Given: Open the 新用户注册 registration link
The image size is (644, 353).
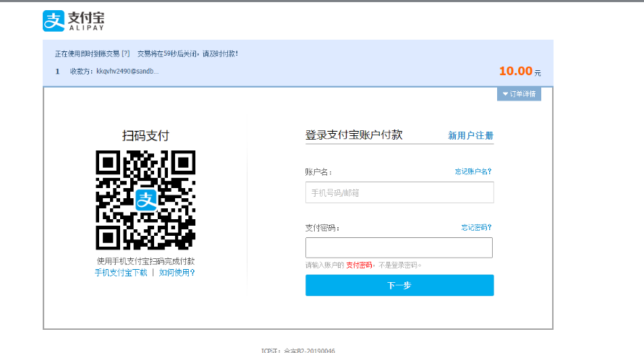Looking at the screenshot, I should coord(470,135).
